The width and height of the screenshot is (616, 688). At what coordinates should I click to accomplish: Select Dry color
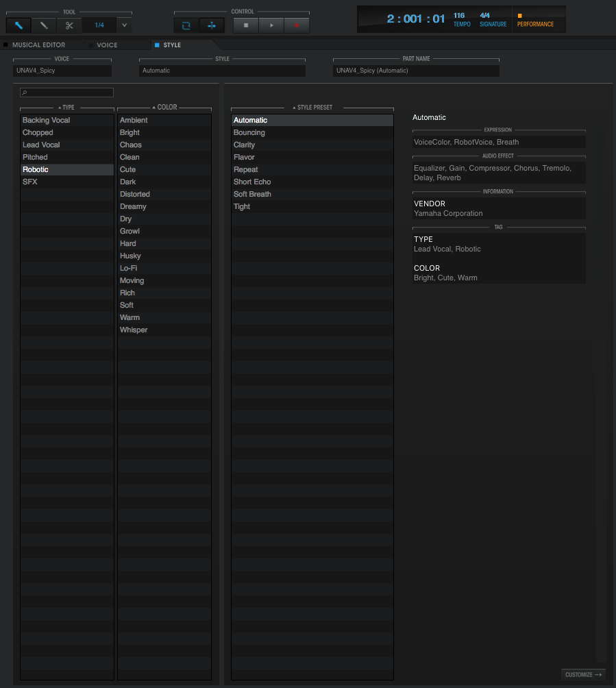(164, 219)
